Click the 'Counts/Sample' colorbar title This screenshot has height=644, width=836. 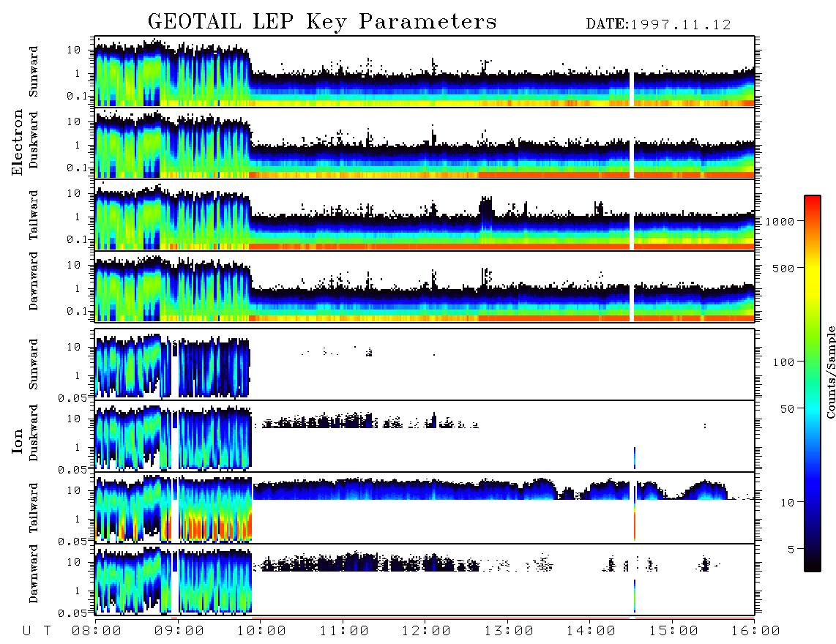click(x=830, y=372)
